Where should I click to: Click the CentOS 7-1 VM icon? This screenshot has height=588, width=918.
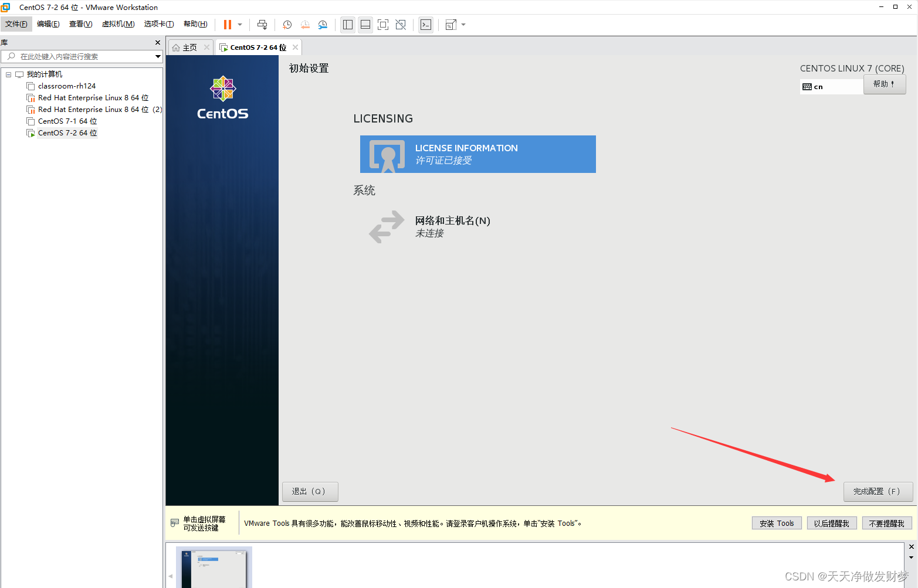31,121
